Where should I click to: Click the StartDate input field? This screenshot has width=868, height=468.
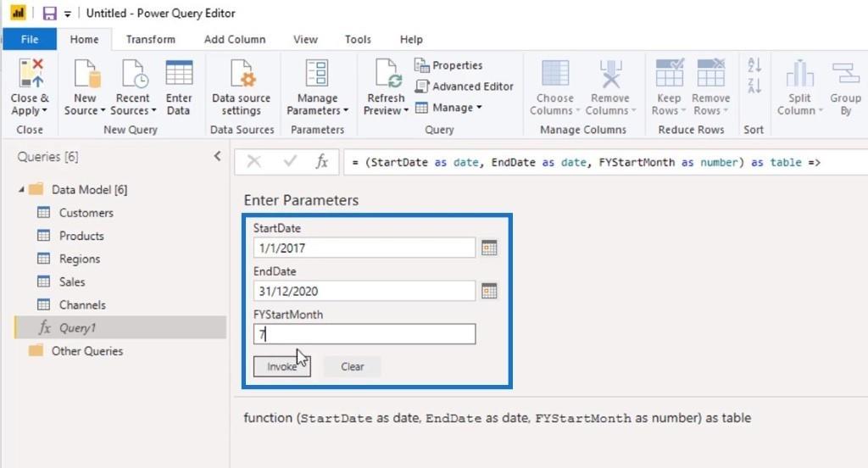[364, 248]
